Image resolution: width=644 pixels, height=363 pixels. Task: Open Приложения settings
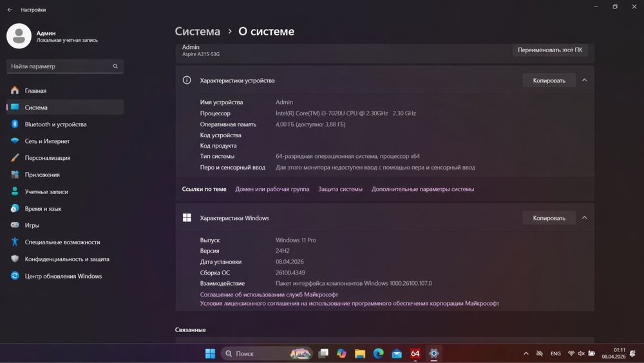tap(65, 175)
